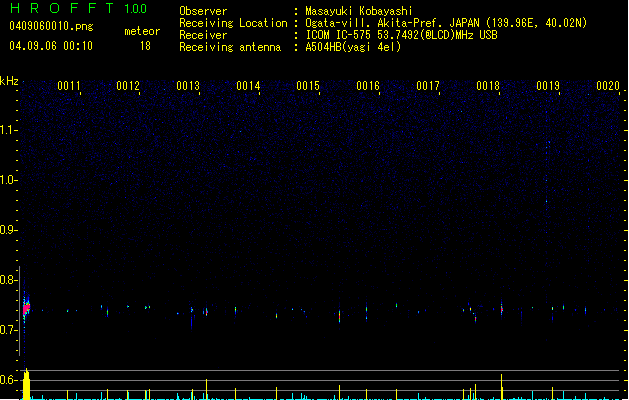Image resolution: width=629 pixels, height=400 pixels.
Task: Click the receiver ICOM IC-575 53.7492 MHz text
Action: pyautogui.click(x=402, y=35)
